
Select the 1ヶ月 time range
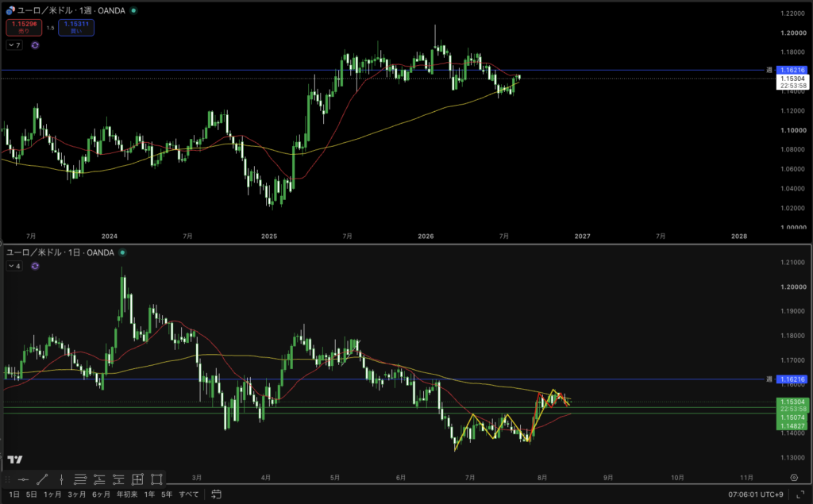point(52,494)
